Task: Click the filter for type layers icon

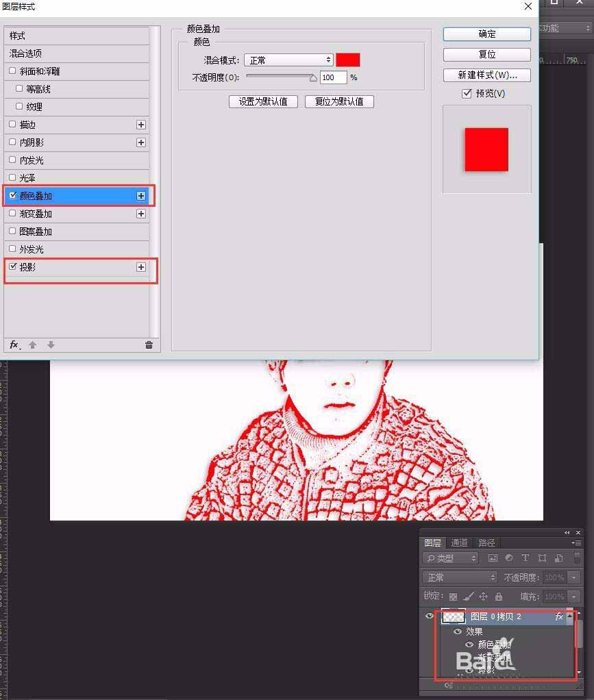Action: tap(525, 558)
